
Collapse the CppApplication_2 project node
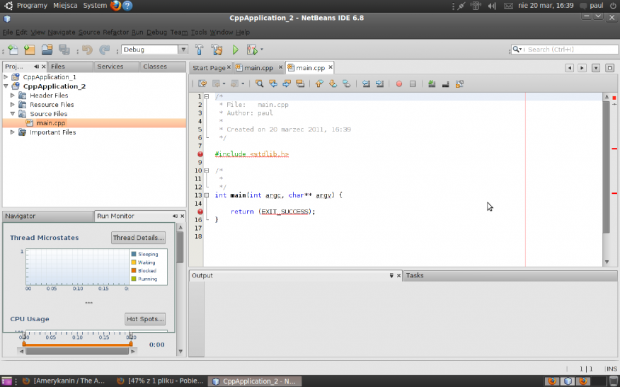[6, 86]
